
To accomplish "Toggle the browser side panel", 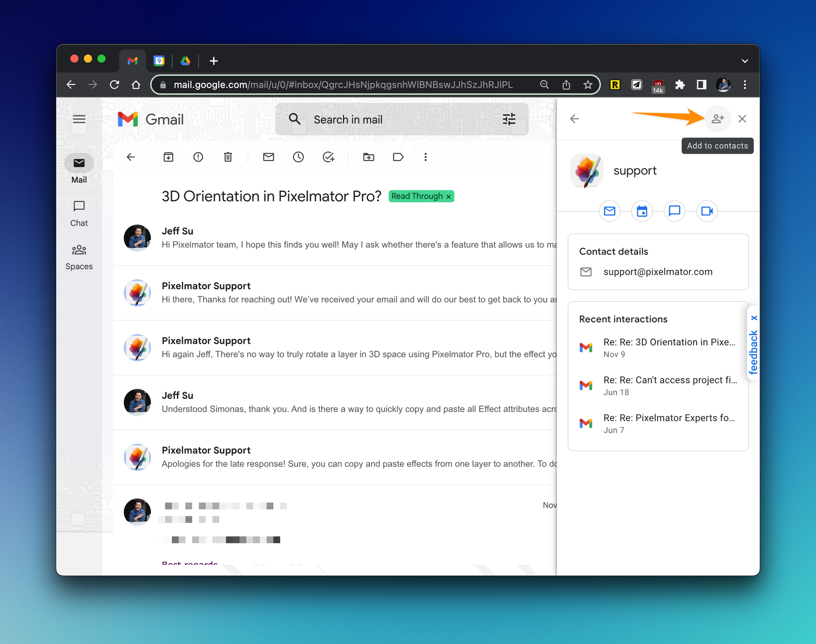I will click(x=701, y=84).
